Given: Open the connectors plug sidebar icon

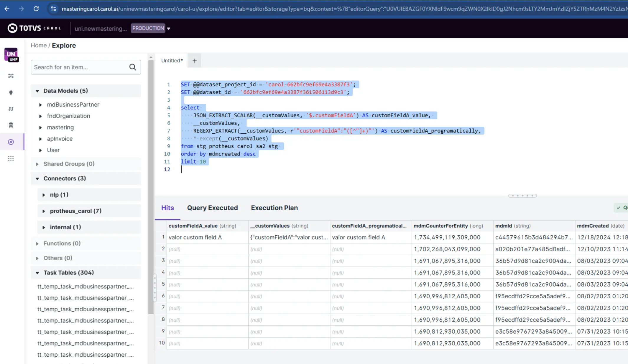Looking at the screenshot, I should click(x=11, y=92).
